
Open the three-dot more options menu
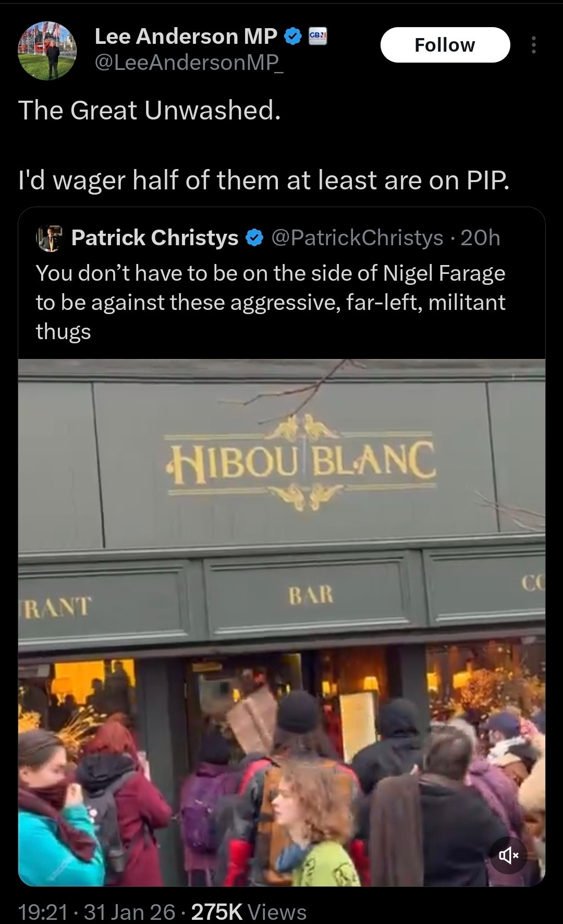point(533,45)
